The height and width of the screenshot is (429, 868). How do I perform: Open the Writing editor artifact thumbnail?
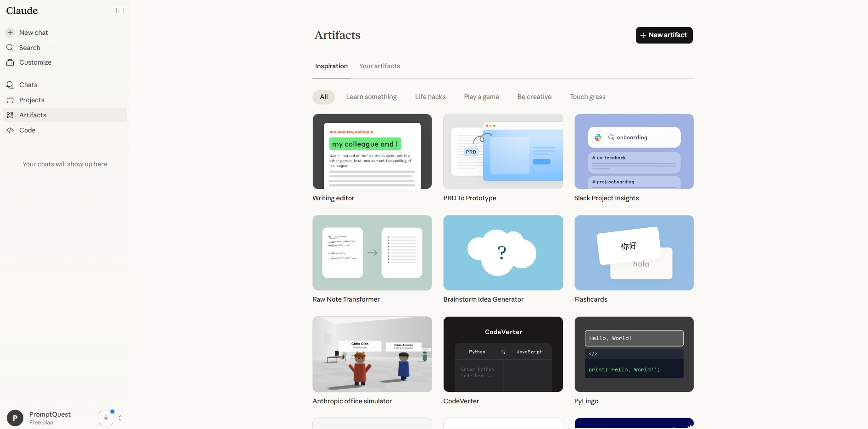tap(372, 151)
